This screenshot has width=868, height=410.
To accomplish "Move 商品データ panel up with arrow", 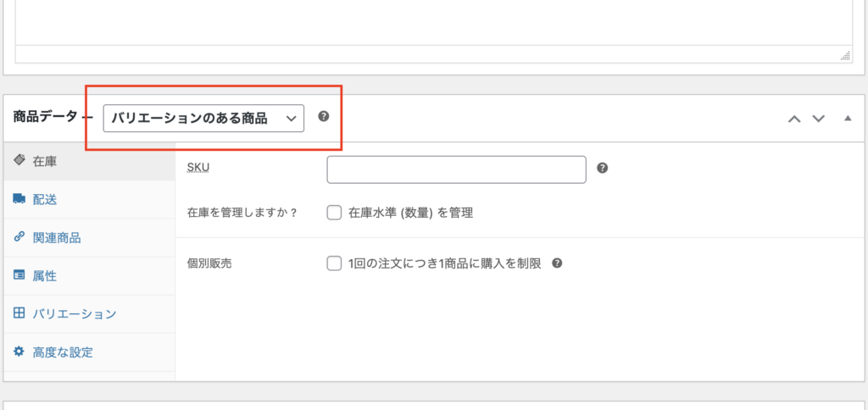I will pos(794,119).
